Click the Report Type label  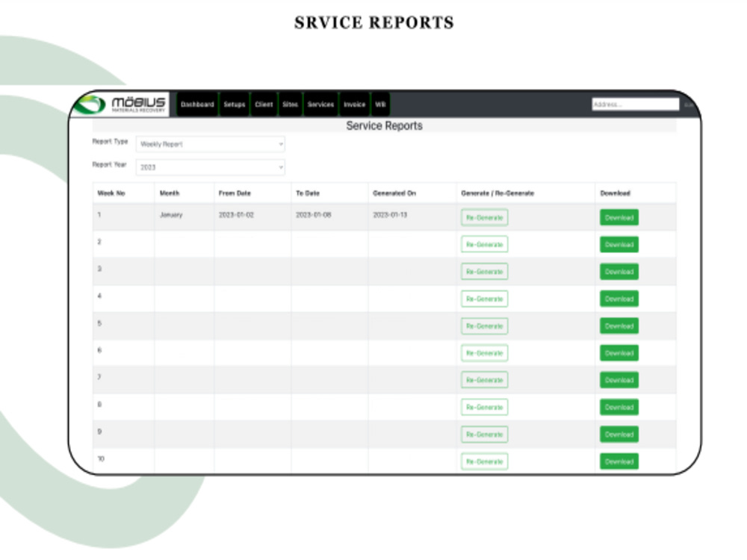[x=110, y=141]
